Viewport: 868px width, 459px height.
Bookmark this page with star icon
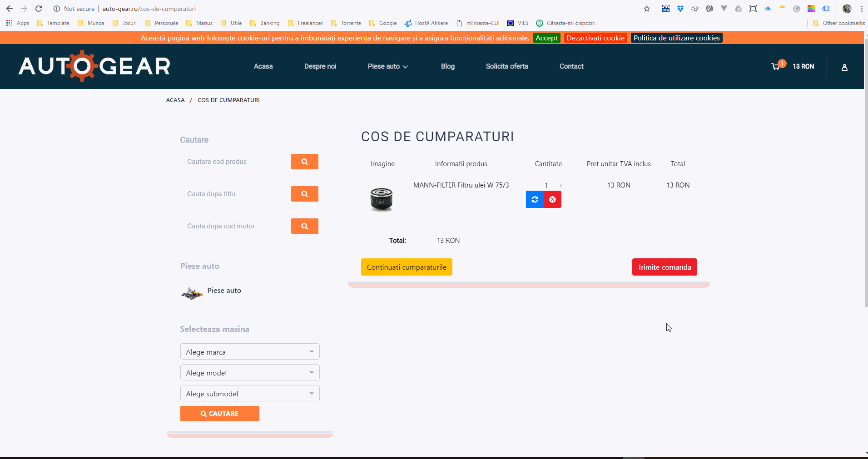(x=647, y=9)
